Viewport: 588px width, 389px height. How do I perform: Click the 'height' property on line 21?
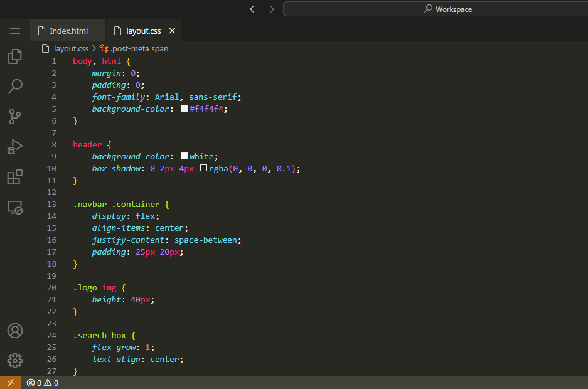tap(107, 300)
